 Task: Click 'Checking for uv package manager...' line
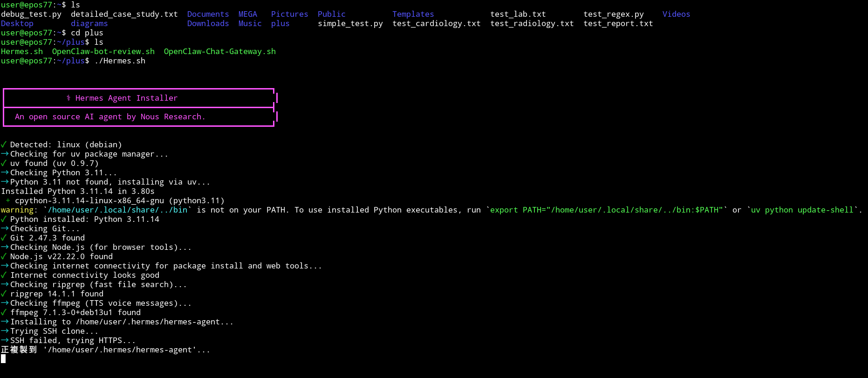click(85, 154)
